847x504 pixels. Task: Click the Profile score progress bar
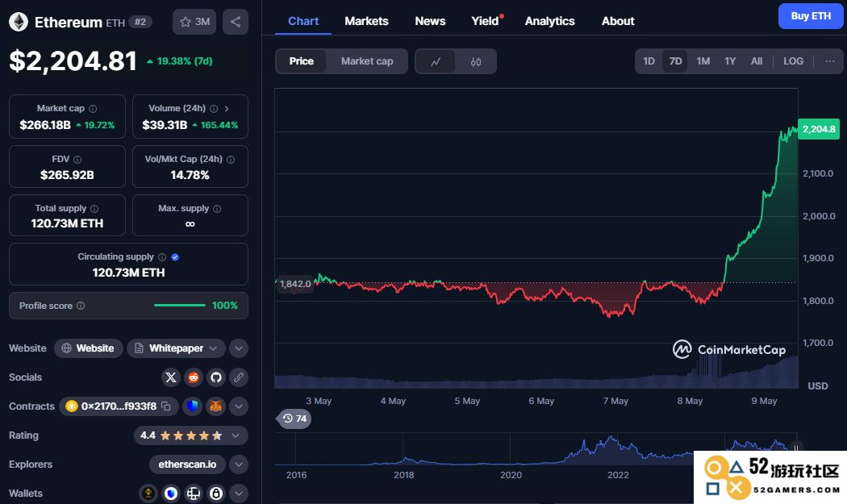tap(180, 305)
